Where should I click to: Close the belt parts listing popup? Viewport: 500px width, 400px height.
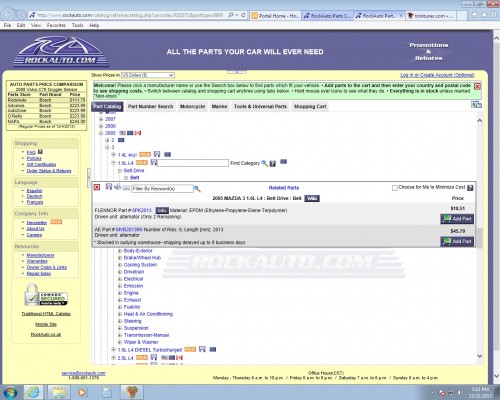pyautogui.click(x=97, y=187)
